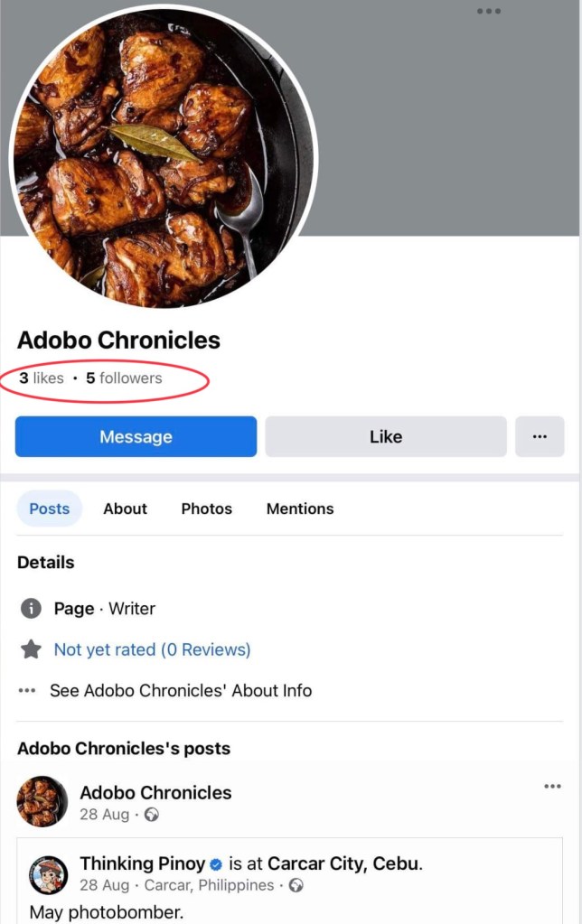Select the Posts tab
582x924 pixels.
pyautogui.click(x=50, y=509)
